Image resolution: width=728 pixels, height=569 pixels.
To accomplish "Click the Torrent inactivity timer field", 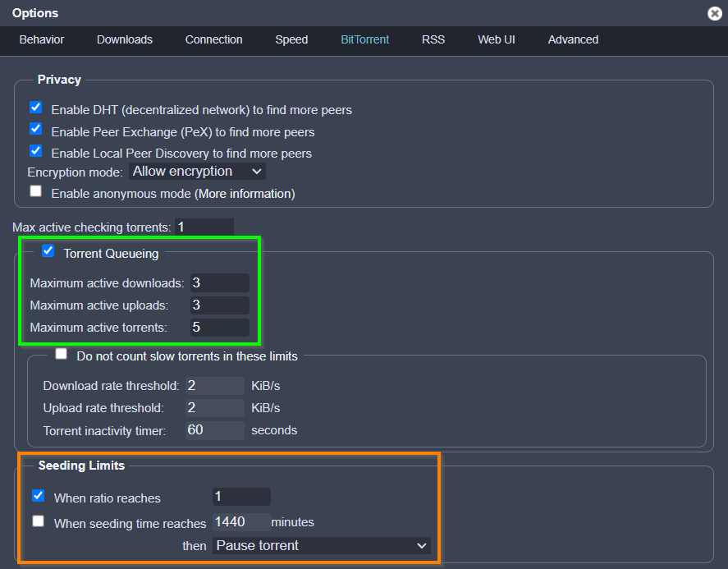I will pyautogui.click(x=214, y=430).
